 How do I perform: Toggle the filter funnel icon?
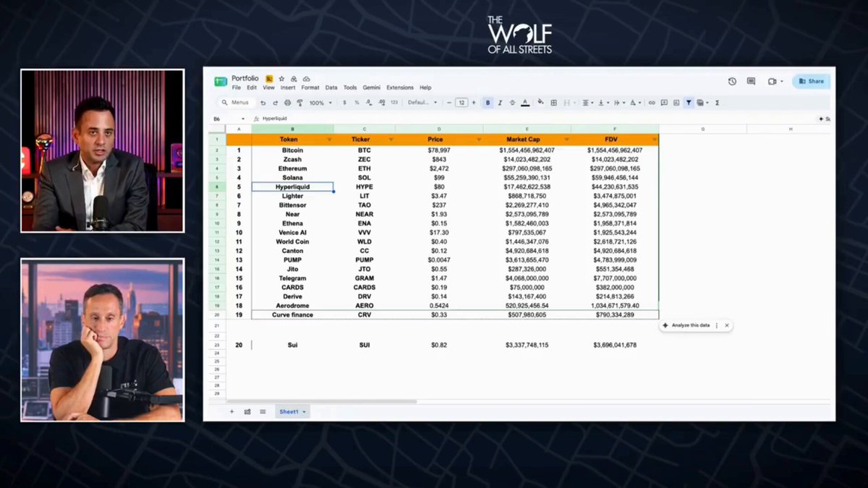(x=689, y=103)
